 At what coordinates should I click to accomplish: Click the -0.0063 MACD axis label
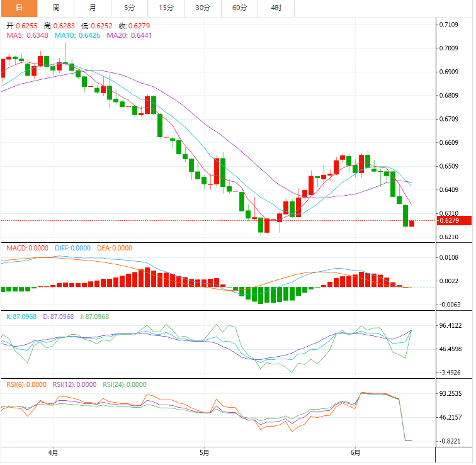point(450,305)
